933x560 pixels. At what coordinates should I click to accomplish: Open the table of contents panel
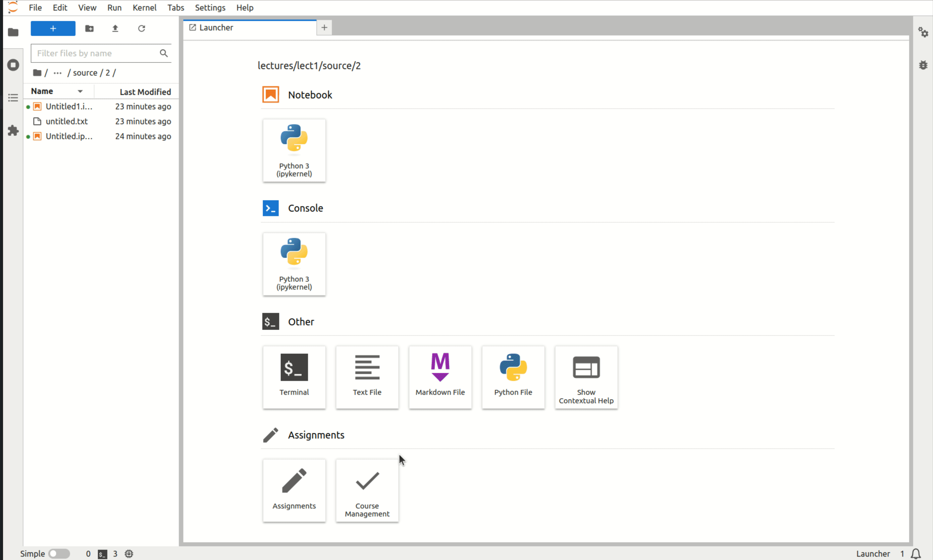[13, 98]
